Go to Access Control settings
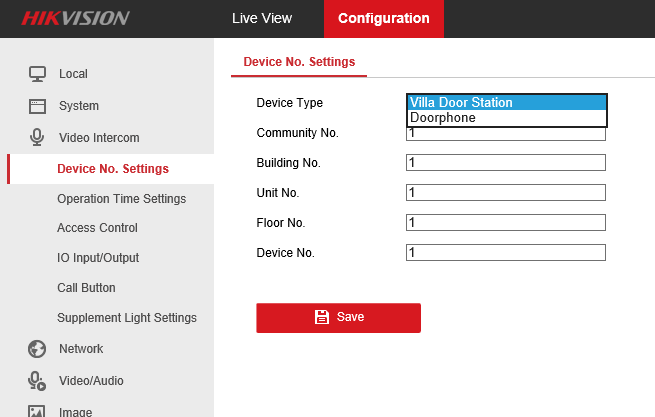 tap(97, 228)
